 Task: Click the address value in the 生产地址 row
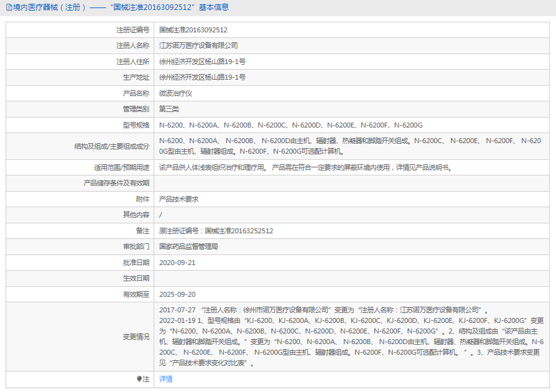202,77
